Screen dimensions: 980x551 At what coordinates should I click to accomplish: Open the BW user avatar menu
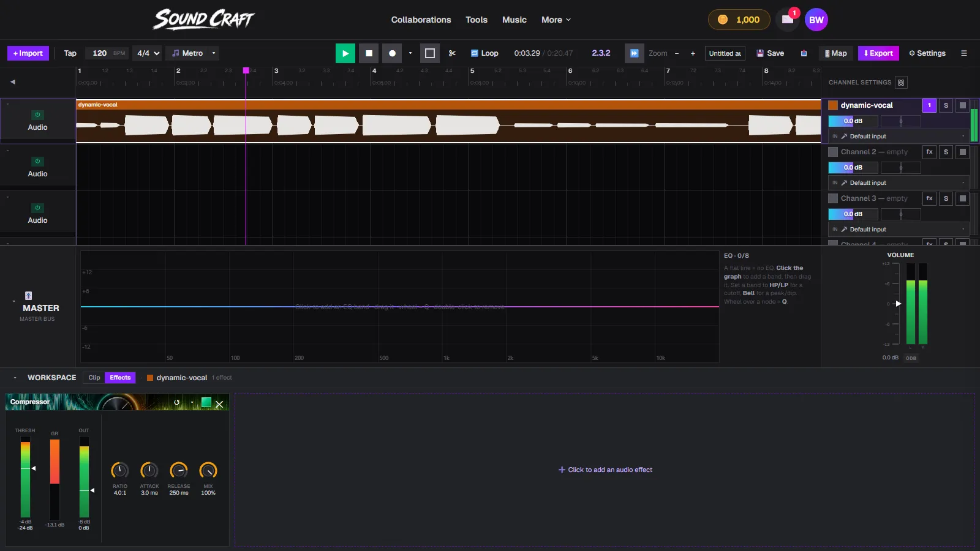point(816,20)
